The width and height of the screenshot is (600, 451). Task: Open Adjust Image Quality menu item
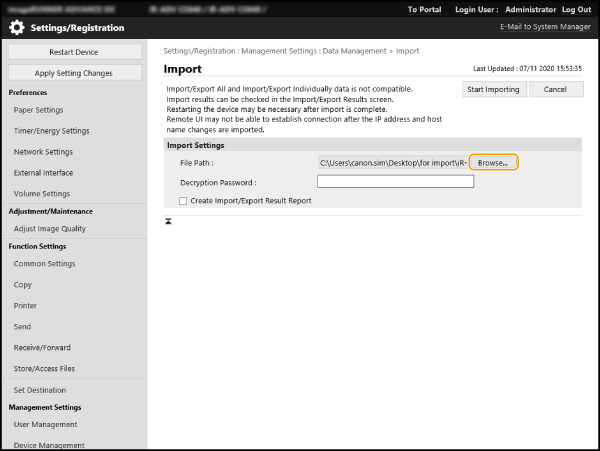50,229
